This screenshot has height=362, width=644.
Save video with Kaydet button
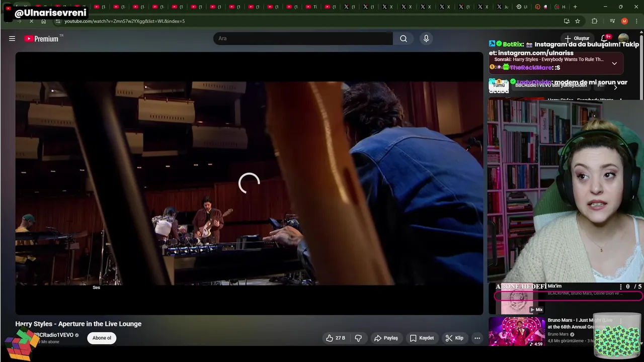coord(422,338)
